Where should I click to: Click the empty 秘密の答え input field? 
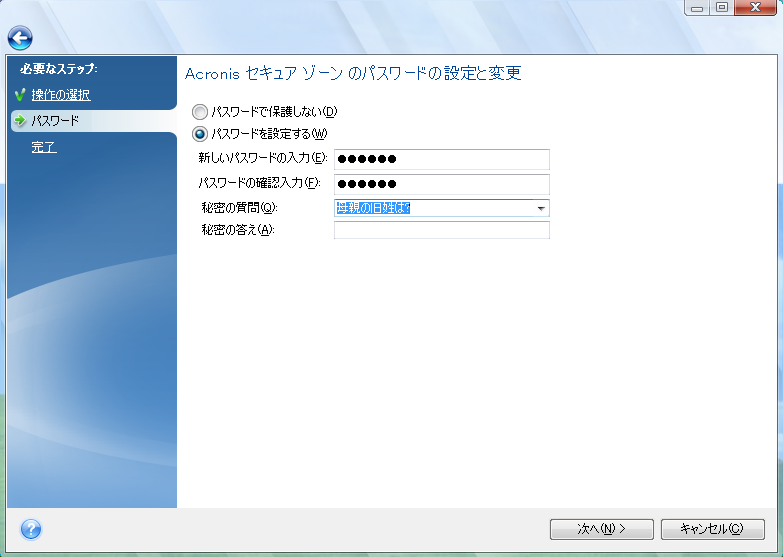coord(441,230)
